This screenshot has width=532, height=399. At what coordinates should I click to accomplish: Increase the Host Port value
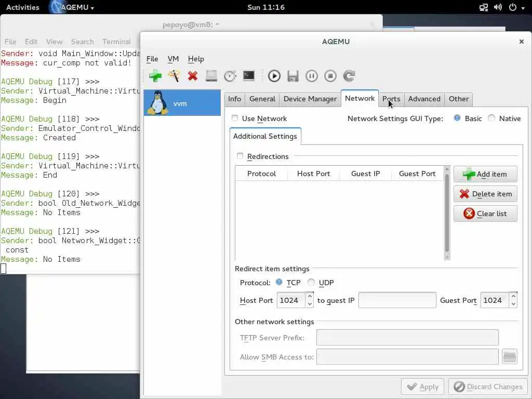pos(310,296)
